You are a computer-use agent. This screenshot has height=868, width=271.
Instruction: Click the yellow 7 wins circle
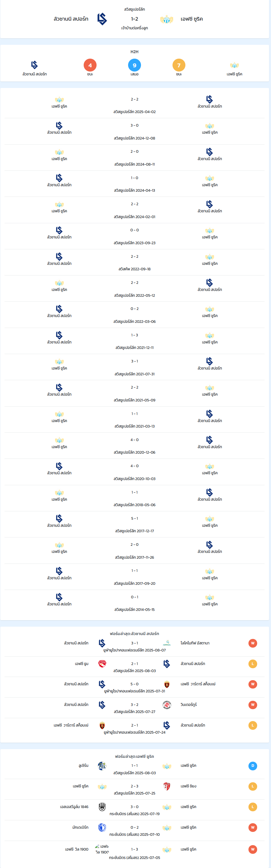point(179,65)
